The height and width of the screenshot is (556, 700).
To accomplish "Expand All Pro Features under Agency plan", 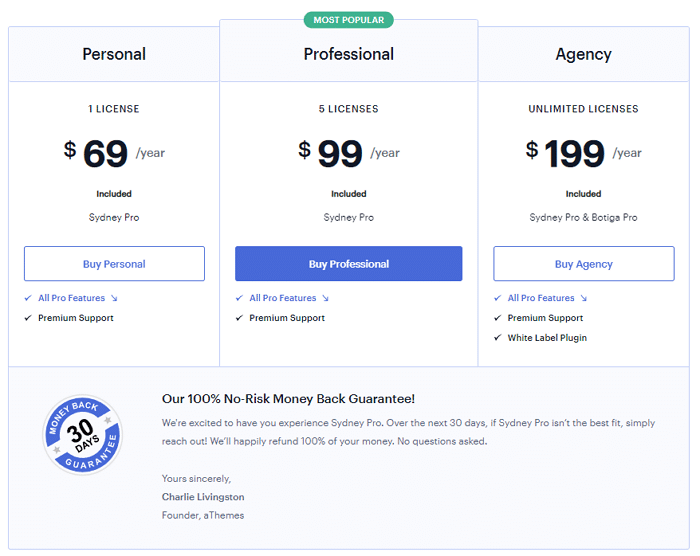I will (x=541, y=298).
